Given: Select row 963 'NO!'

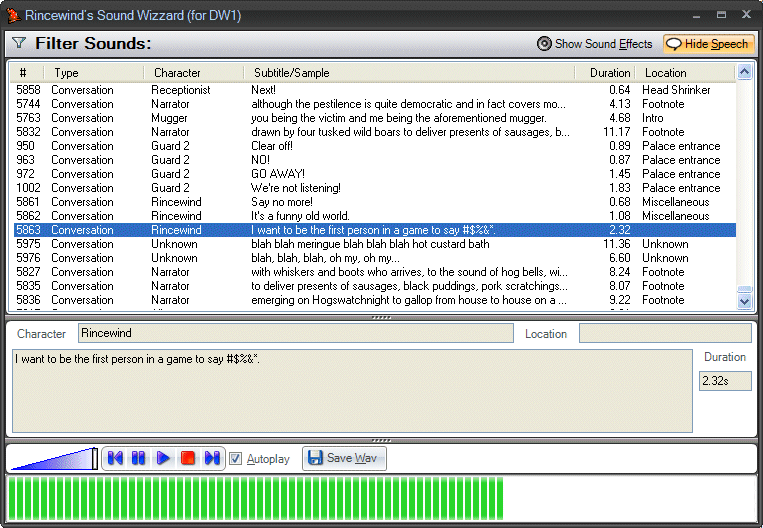Looking at the screenshot, I should click(x=375, y=160).
